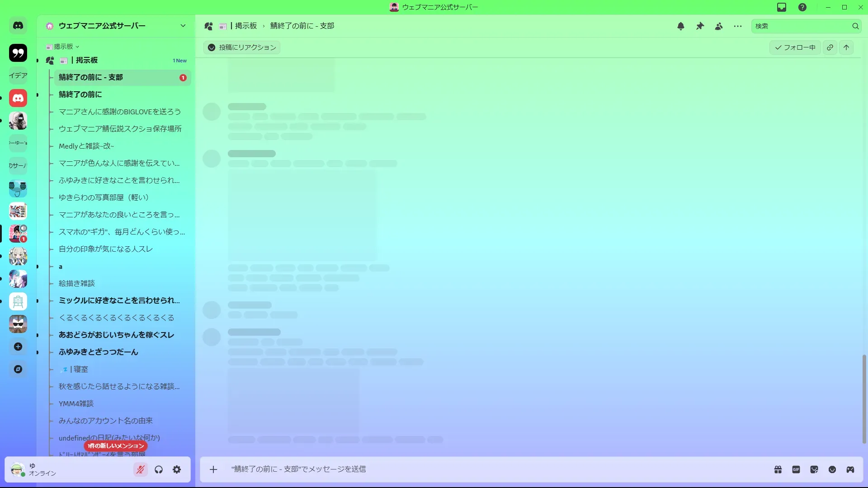Click the notification bell icon in header
868x488 pixels.
(681, 26)
